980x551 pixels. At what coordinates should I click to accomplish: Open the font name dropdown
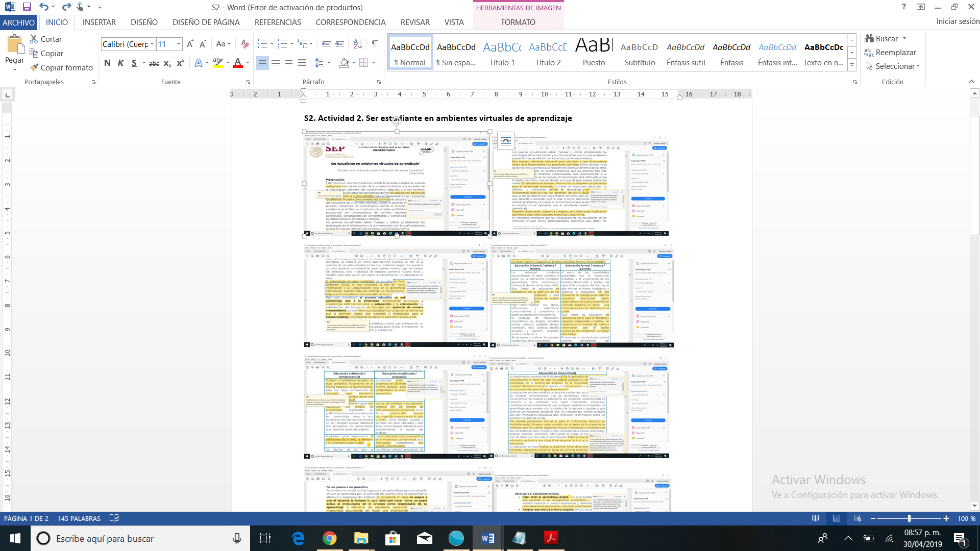[152, 44]
